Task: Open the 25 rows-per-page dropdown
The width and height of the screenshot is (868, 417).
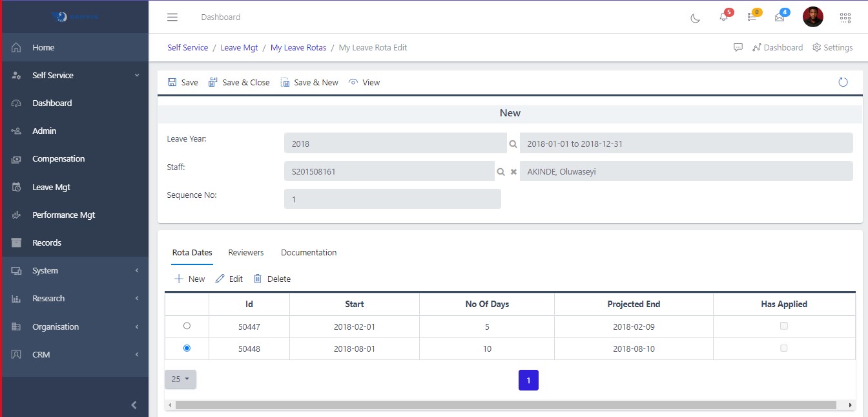Action: (180, 380)
